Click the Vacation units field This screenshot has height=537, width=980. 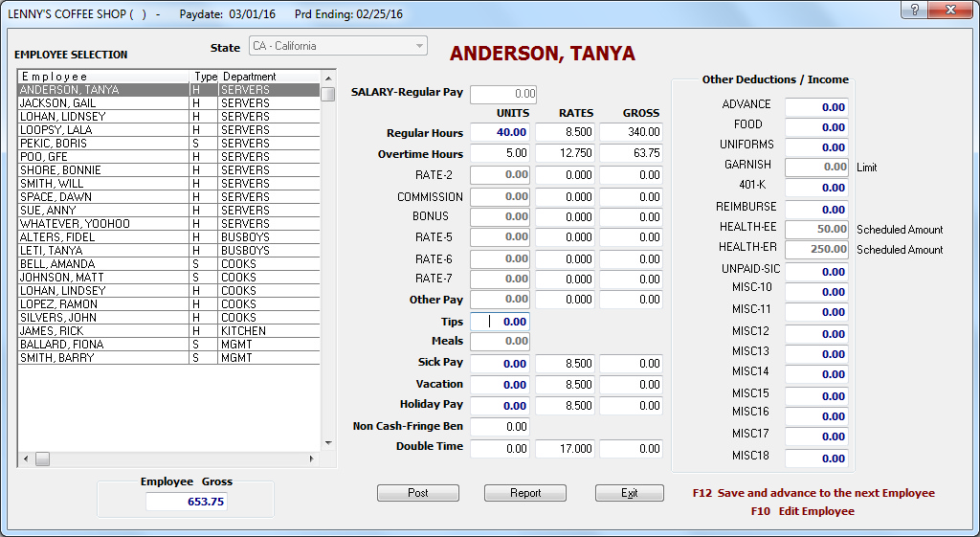[500, 385]
